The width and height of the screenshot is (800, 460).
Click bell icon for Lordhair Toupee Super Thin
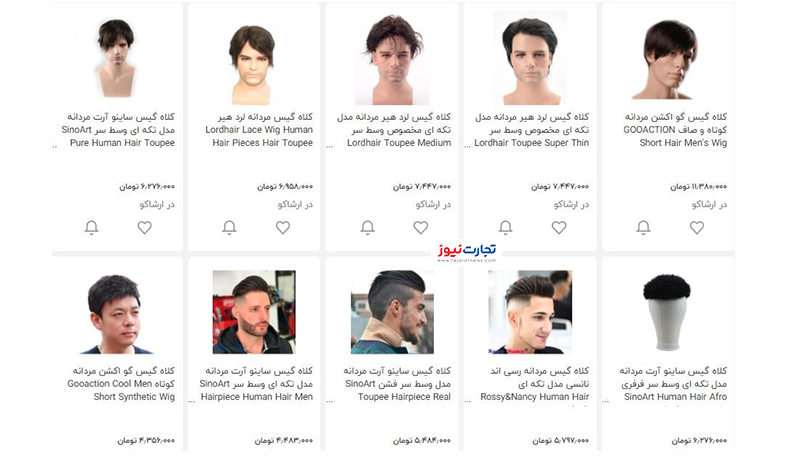pyautogui.click(x=506, y=227)
